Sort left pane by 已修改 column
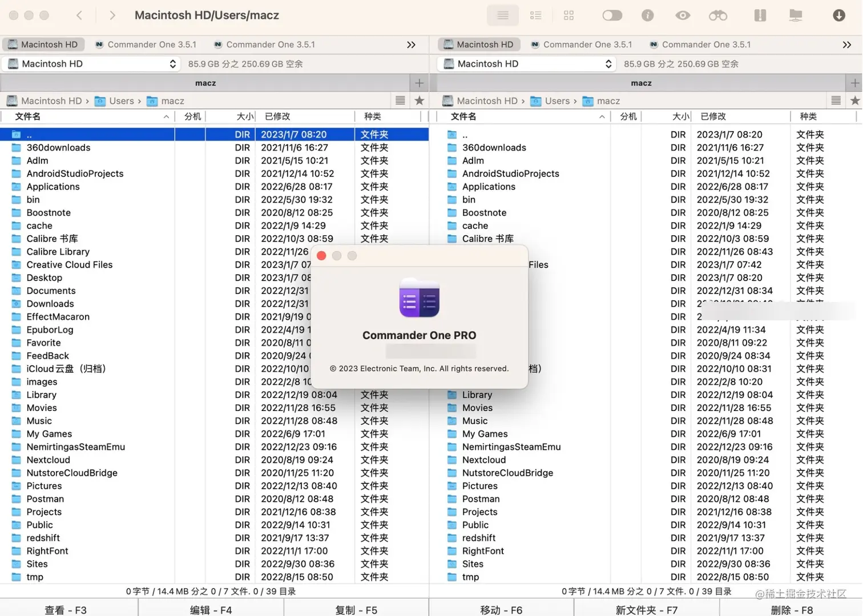863x616 pixels. tap(305, 116)
